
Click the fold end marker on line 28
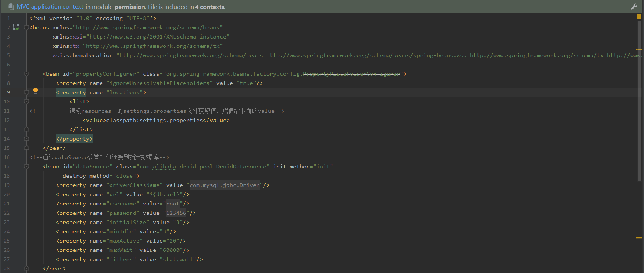pyautogui.click(x=26, y=268)
